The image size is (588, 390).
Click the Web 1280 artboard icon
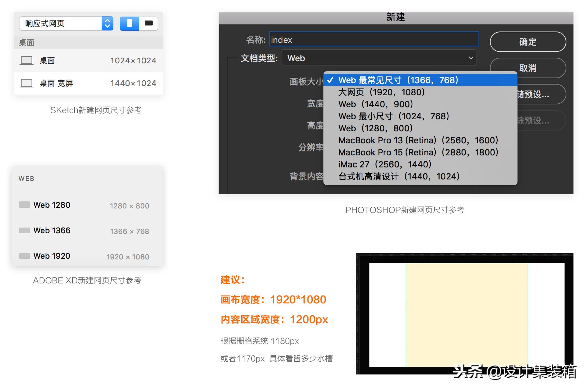point(24,205)
